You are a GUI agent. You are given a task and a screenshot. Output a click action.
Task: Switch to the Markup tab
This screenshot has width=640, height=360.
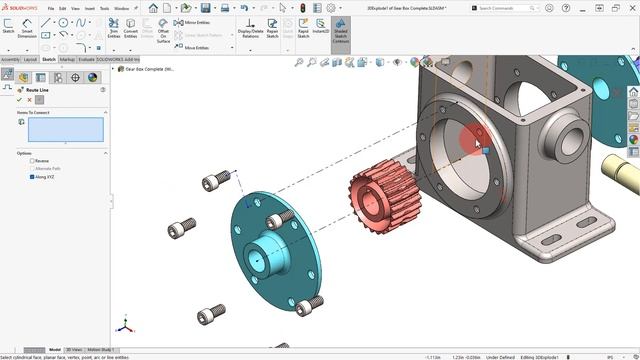tap(67, 60)
